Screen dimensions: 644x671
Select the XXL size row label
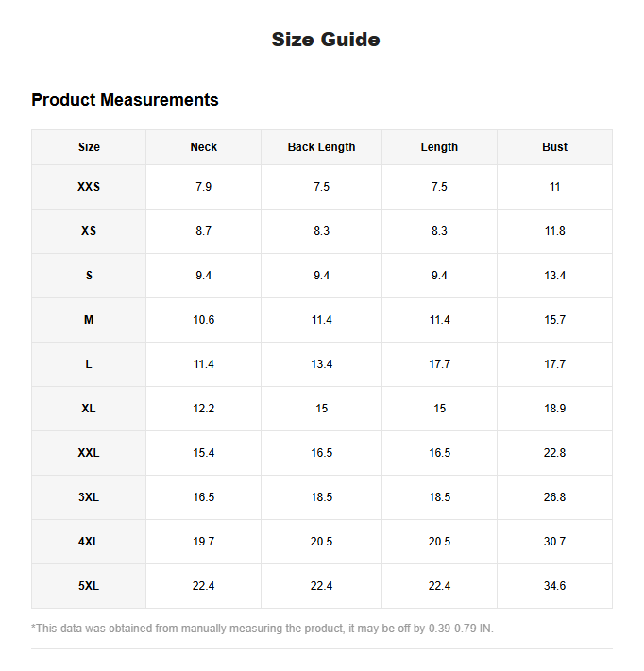click(x=89, y=453)
